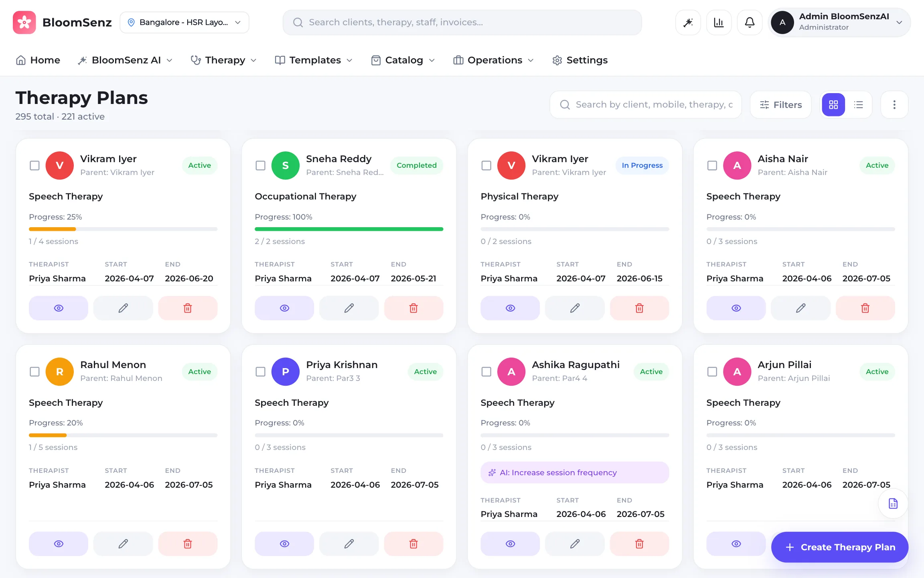Viewport: 924px width, 578px height.
Task: Switch to grid card view
Action: click(x=833, y=105)
